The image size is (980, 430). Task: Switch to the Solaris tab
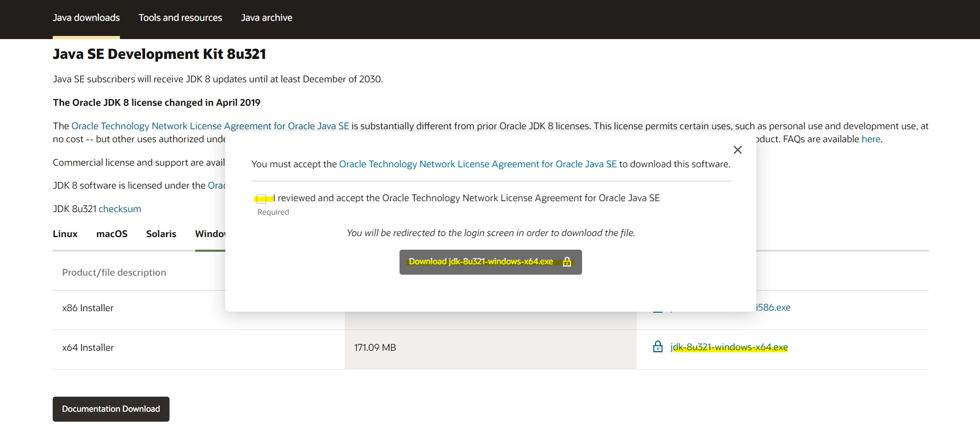pyautogui.click(x=161, y=234)
